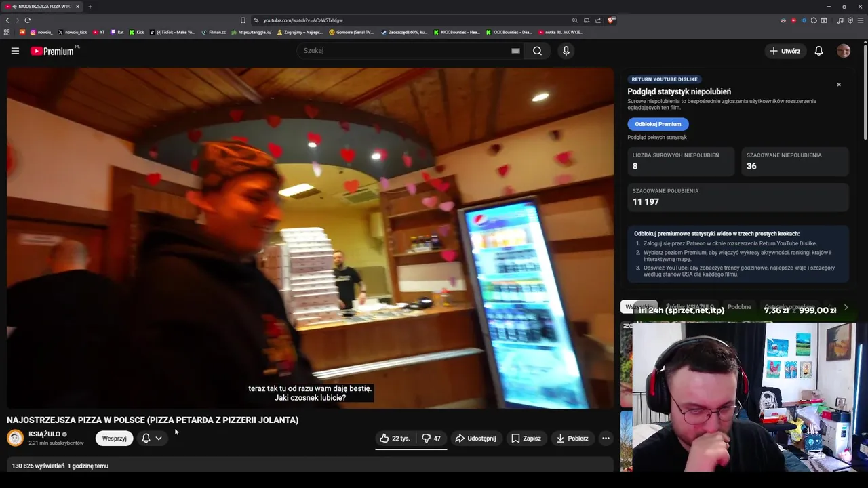Open the browser main hamburger menu
868x488 pixels.
(x=860, y=20)
